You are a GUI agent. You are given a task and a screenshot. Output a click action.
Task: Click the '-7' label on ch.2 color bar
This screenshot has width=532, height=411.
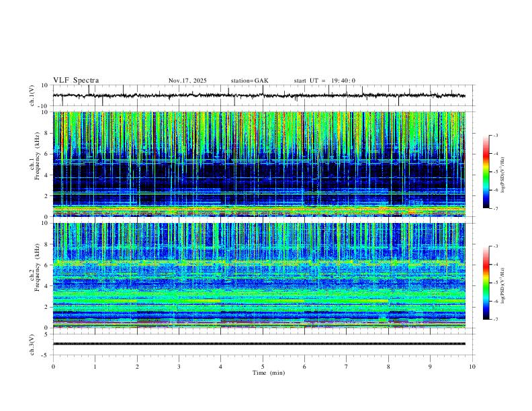(x=495, y=320)
